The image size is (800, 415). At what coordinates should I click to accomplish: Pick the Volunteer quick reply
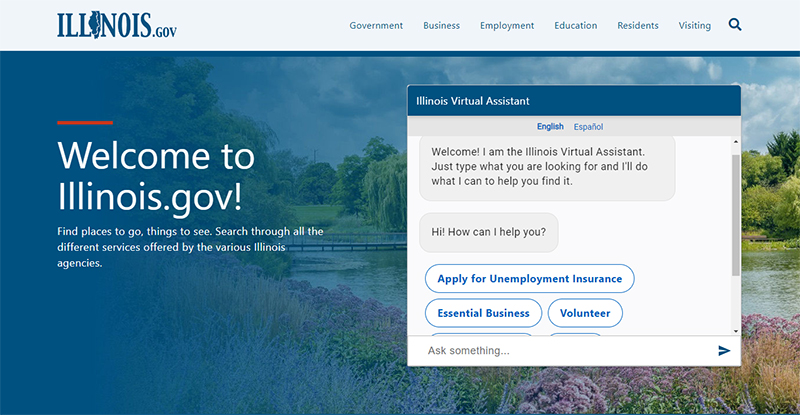pyautogui.click(x=585, y=313)
